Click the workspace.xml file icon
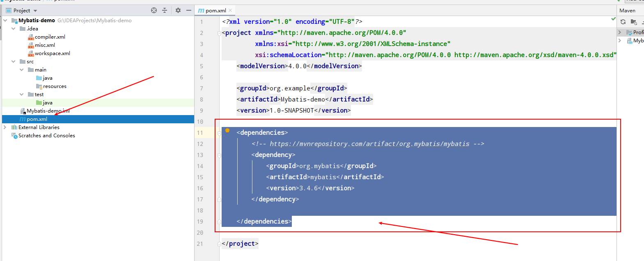644x261 pixels. coord(31,53)
